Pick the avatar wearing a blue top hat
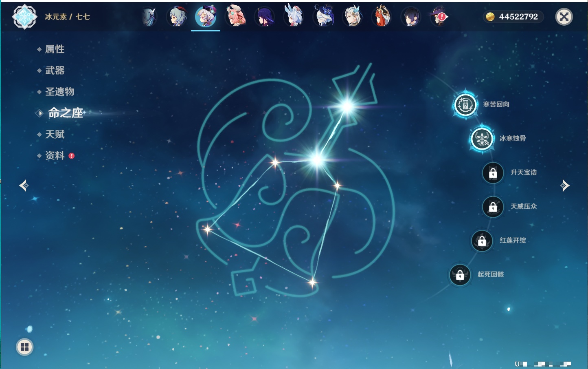The width and height of the screenshot is (588, 369). (323, 16)
